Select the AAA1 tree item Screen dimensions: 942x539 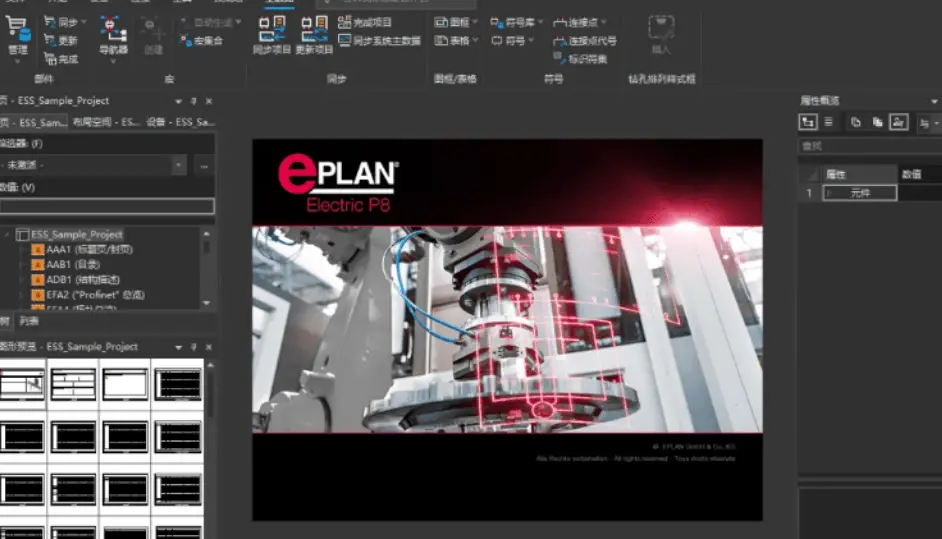89,249
